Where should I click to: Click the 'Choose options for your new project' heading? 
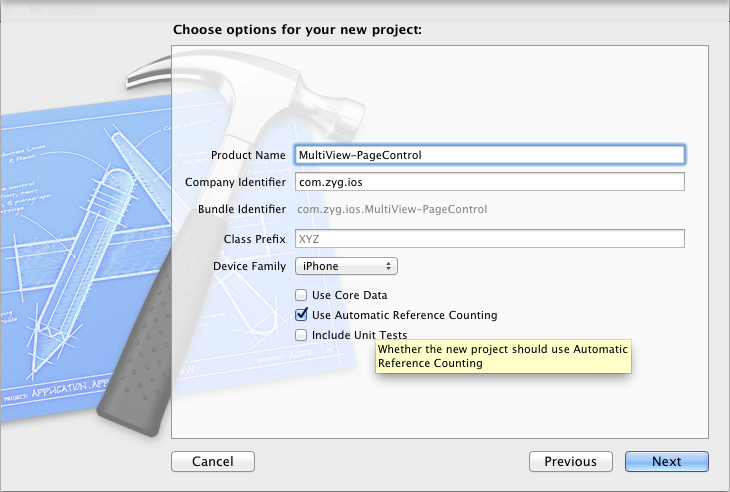pyautogui.click(x=297, y=30)
